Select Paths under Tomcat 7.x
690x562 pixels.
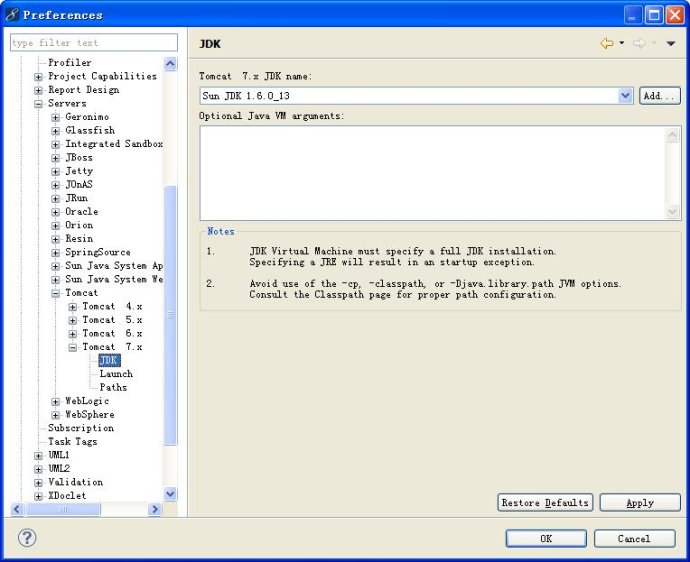[x=113, y=387]
